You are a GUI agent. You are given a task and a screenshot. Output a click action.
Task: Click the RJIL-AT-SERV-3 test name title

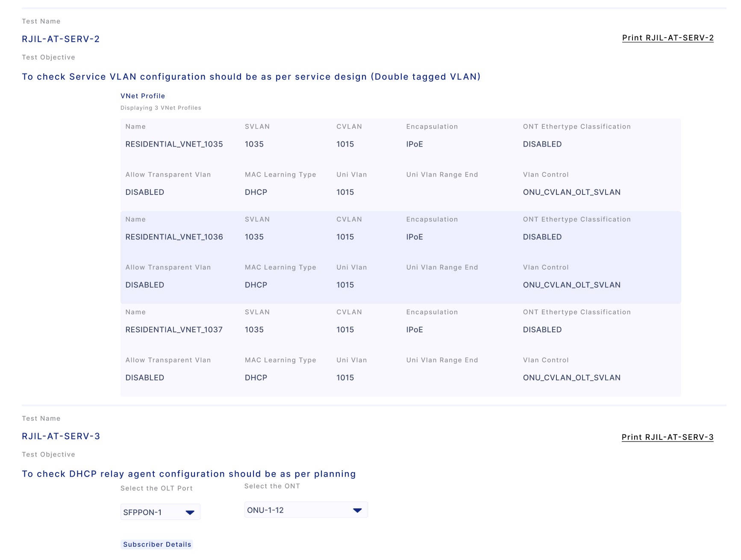[61, 436]
